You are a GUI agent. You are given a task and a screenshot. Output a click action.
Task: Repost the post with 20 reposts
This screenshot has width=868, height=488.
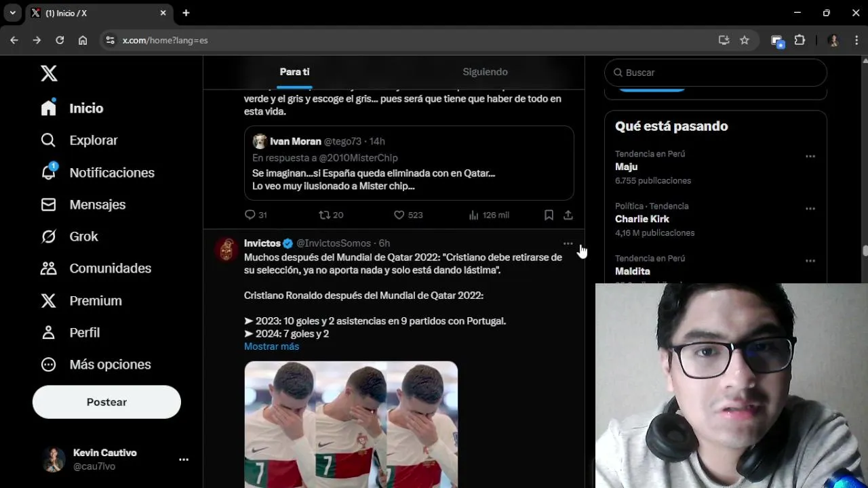click(331, 215)
